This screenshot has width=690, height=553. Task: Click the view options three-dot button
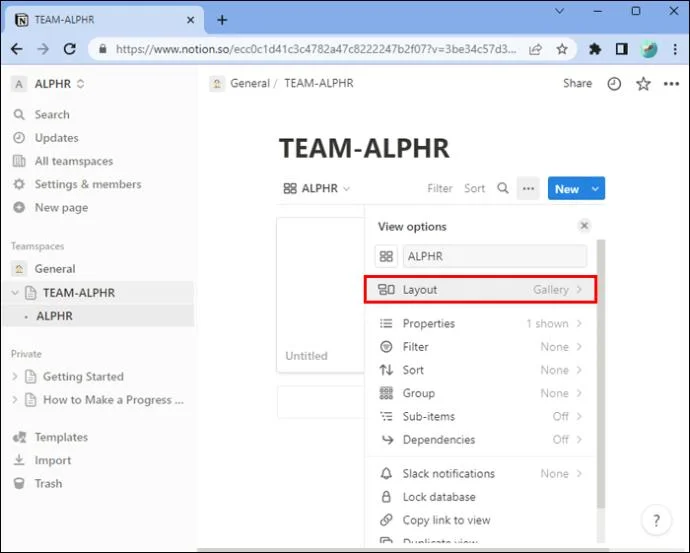point(528,189)
